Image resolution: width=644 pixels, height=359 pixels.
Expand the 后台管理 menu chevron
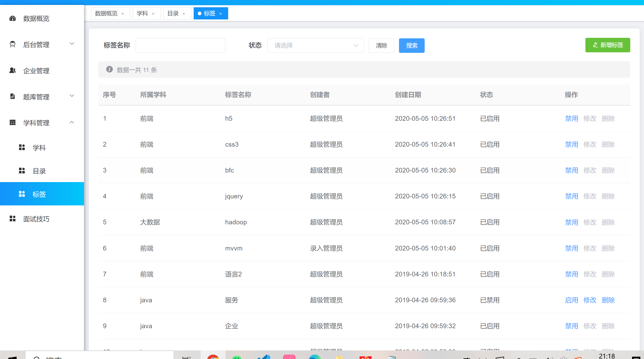tap(72, 44)
